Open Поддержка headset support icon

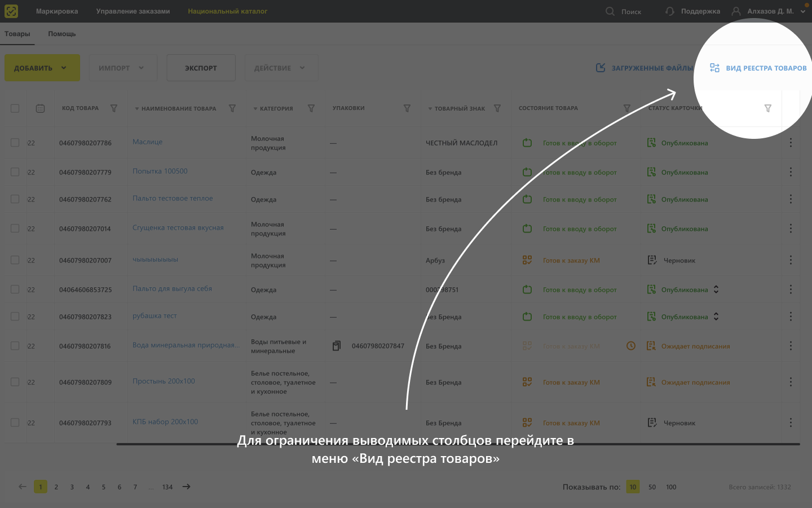click(x=670, y=11)
